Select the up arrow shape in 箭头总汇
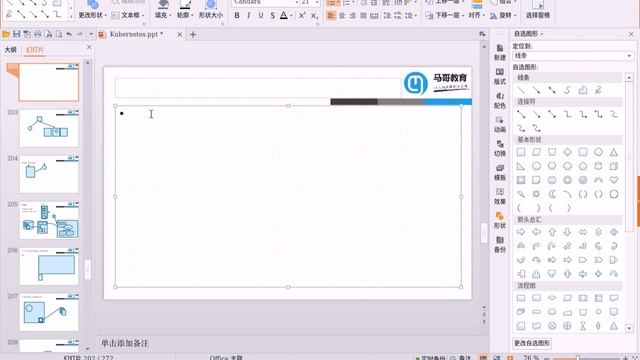Viewport: 640px width, 360px height. (x=552, y=232)
